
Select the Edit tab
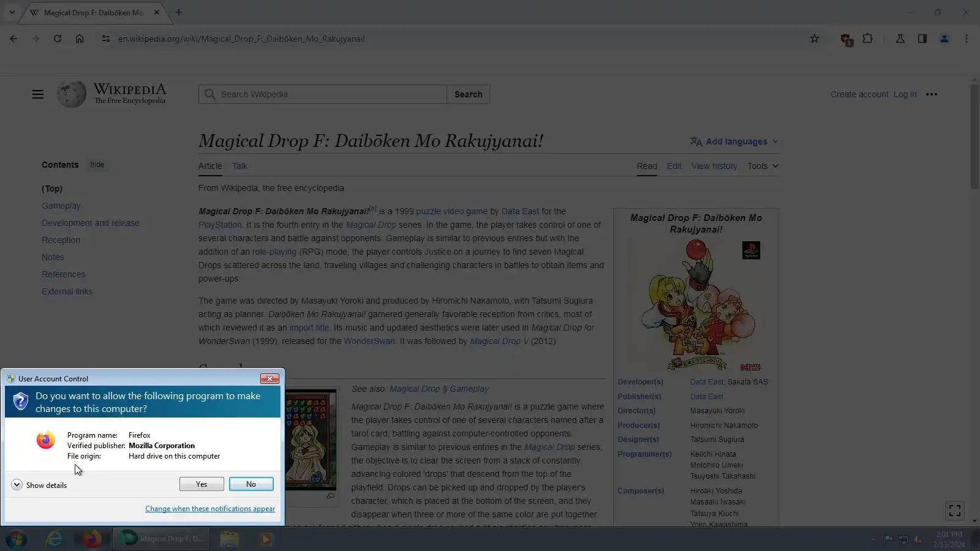click(674, 166)
